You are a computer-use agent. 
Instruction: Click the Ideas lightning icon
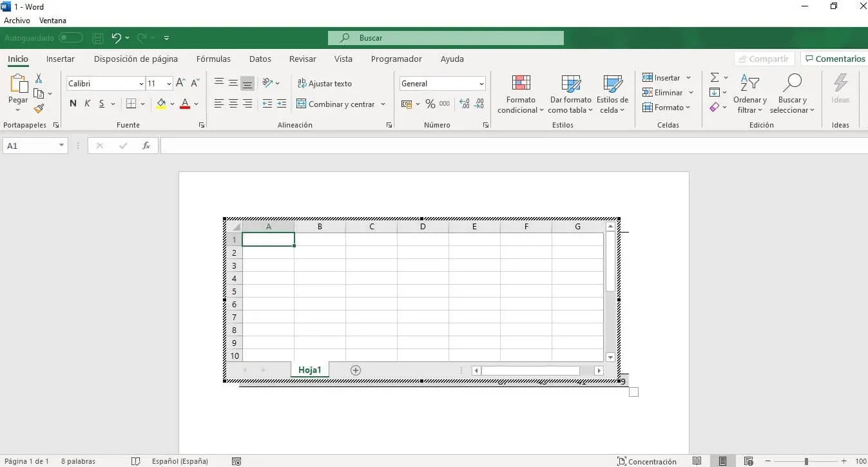pos(840,83)
